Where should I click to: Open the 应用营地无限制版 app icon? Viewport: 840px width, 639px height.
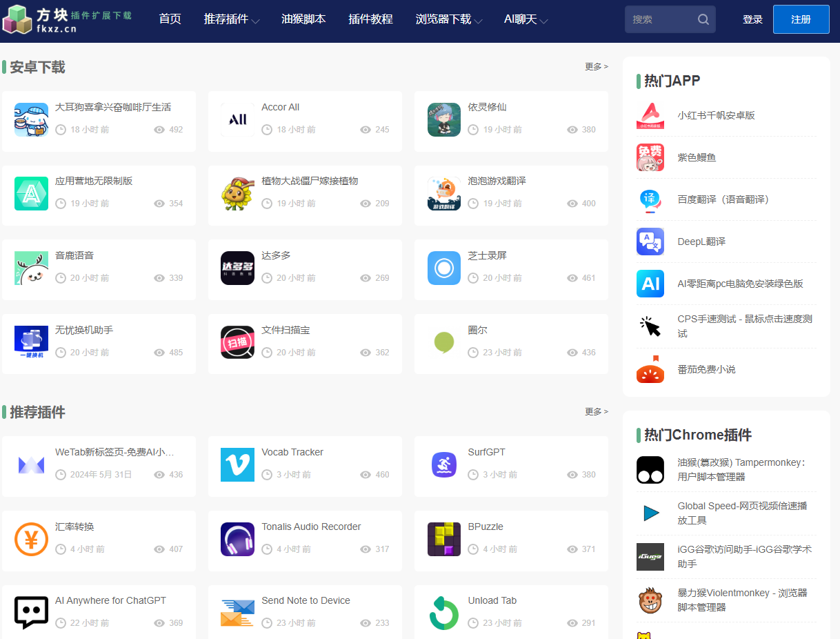tap(31, 193)
